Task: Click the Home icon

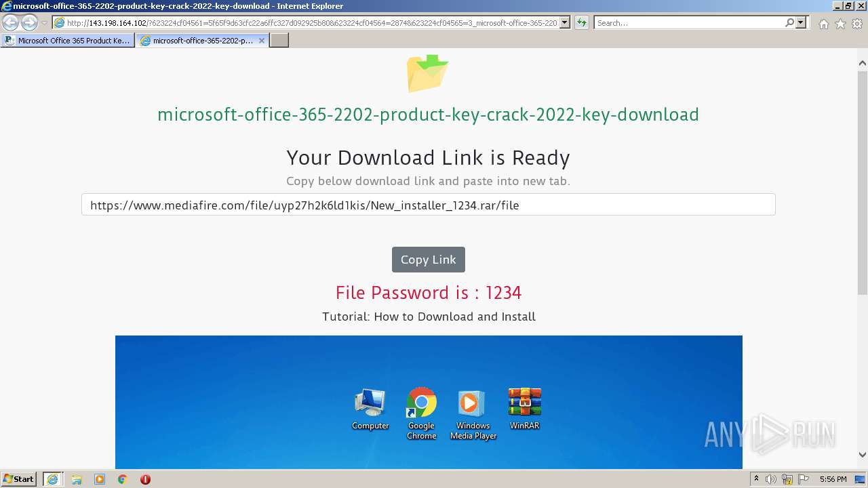Action: point(823,24)
